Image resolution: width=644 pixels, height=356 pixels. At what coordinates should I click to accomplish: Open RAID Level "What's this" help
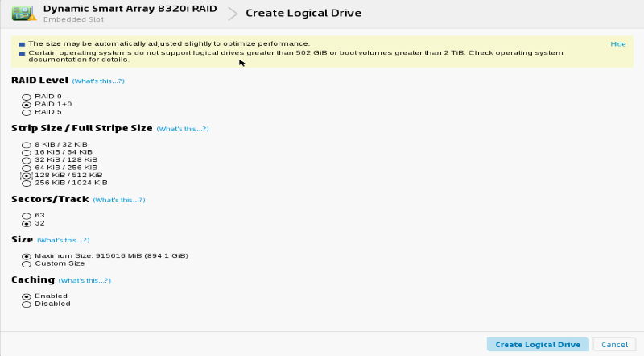[x=98, y=81]
